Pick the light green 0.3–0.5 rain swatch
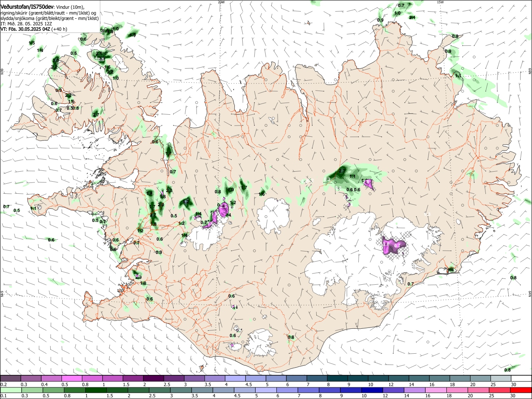 32,390
